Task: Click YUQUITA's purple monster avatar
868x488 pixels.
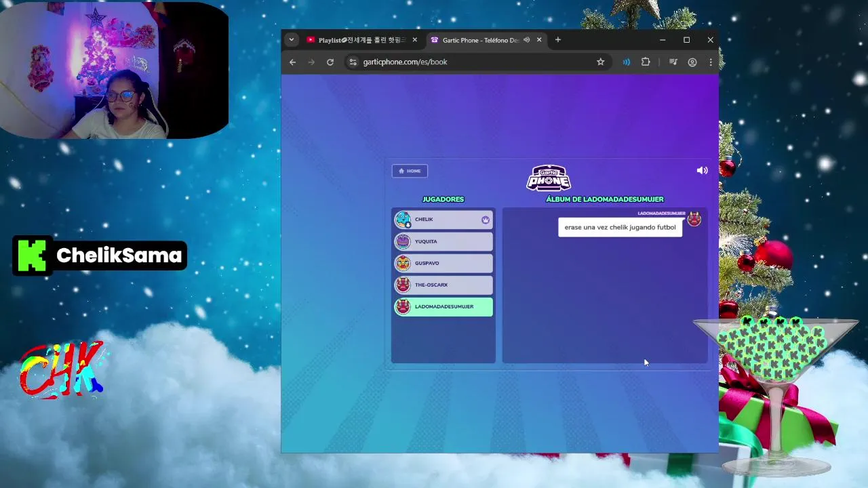Action: pos(403,241)
